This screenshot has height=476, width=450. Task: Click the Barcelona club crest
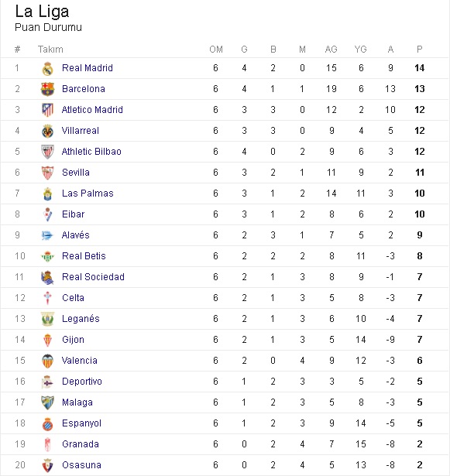[x=47, y=89]
